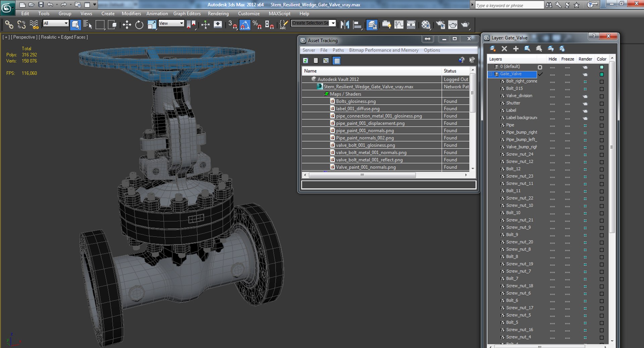Open the undo history dropdown arrow
Viewport: 644px width, 348px height.
tap(57, 4)
